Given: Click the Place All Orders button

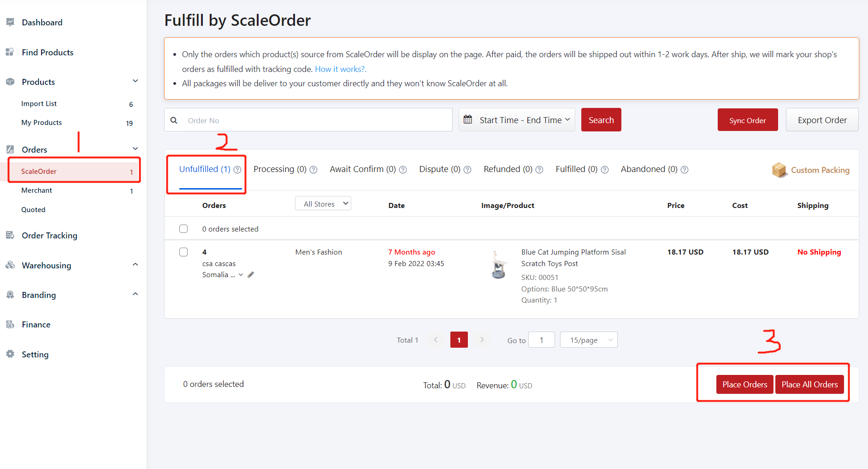Looking at the screenshot, I should [809, 385].
